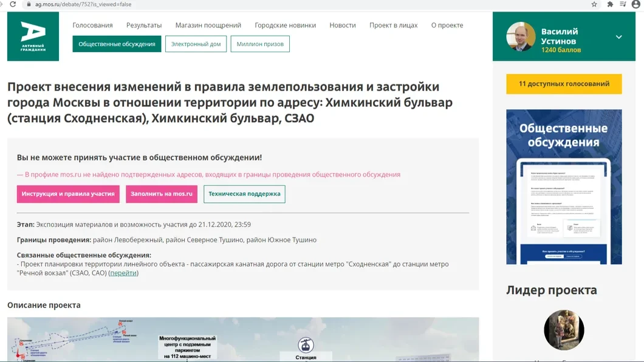Viewport: 644px width, 362px height.
Task: Open the Новости menu item
Action: coord(343,26)
